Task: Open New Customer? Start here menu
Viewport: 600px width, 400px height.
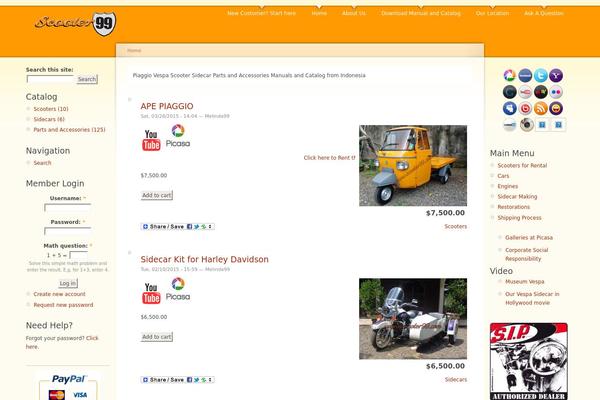Action: 261,13
